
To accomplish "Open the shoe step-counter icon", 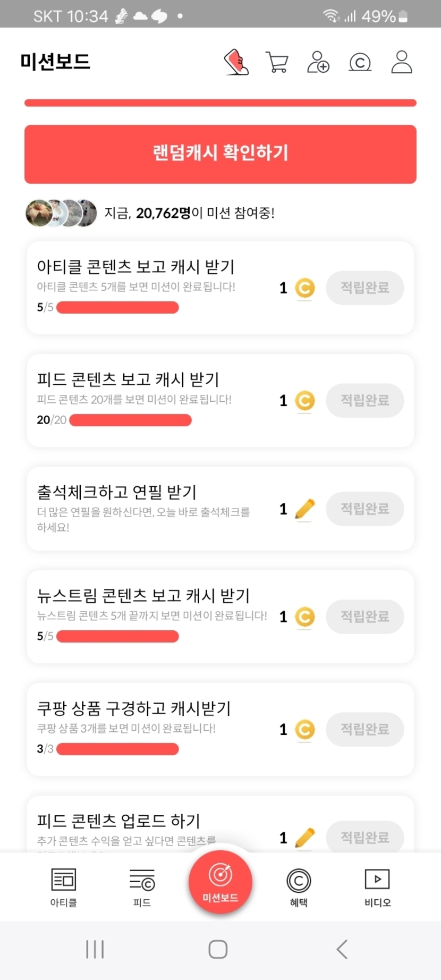I will [236, 62].
